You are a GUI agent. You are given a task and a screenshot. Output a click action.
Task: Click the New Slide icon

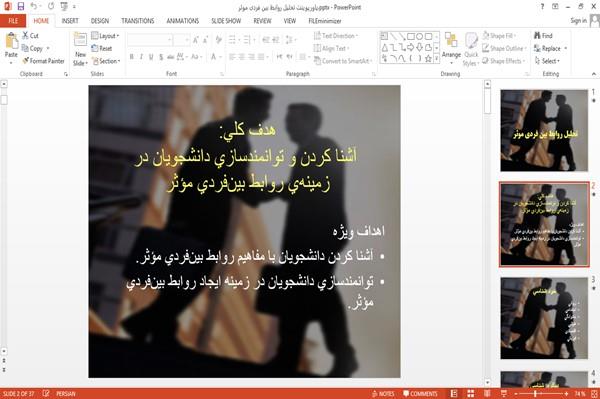click(80, 40)
